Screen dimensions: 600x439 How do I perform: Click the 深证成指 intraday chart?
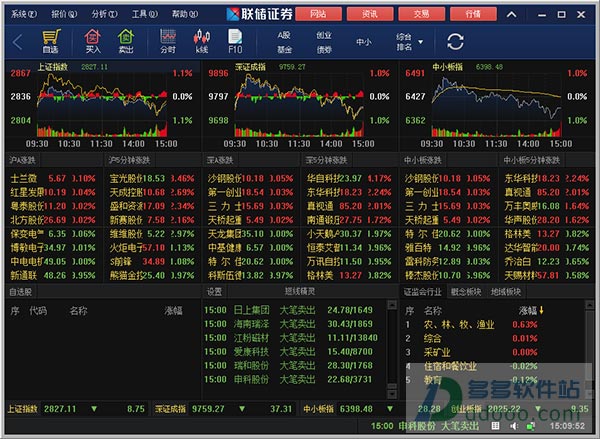pyautogui.click(x=299, y=104)
